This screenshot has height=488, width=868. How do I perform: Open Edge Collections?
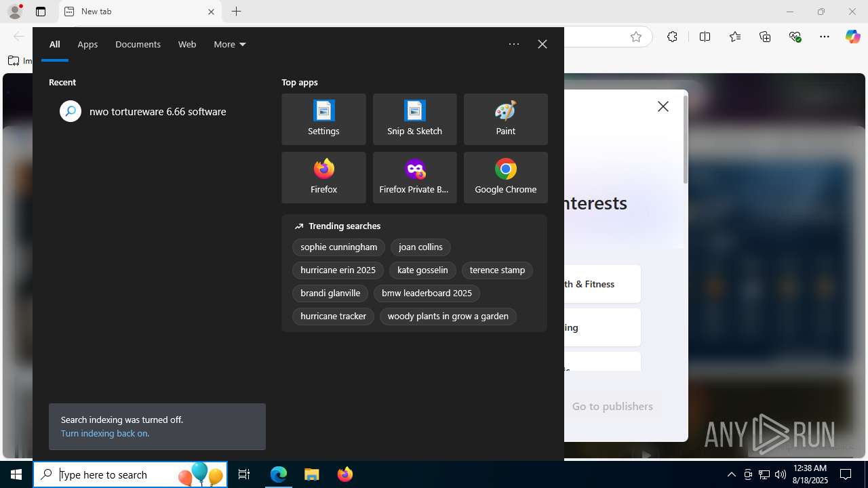(x=765, y=37)
